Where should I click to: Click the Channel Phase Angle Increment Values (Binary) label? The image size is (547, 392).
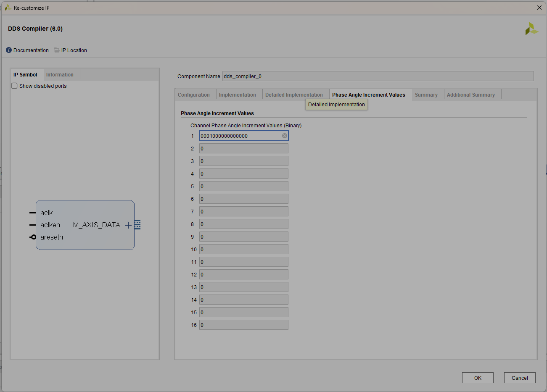[246, 126]
